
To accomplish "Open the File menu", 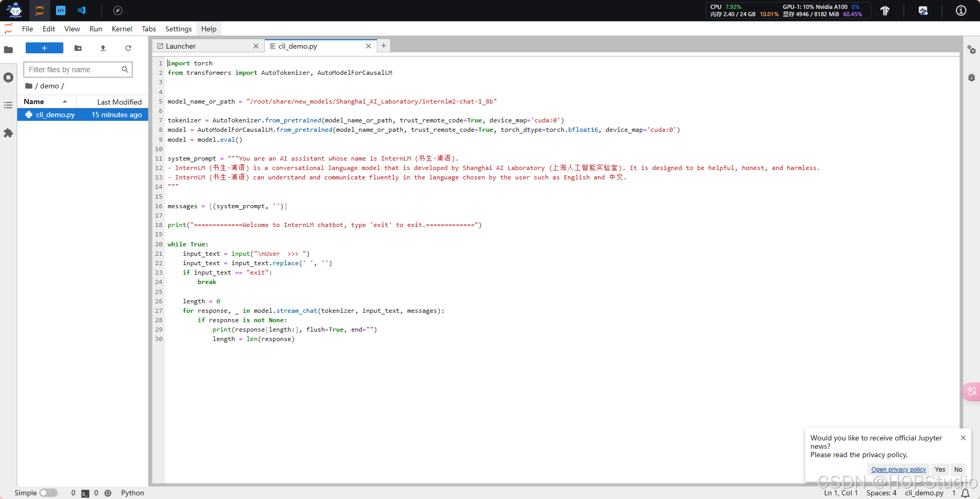I will click(x=28, y=29).
